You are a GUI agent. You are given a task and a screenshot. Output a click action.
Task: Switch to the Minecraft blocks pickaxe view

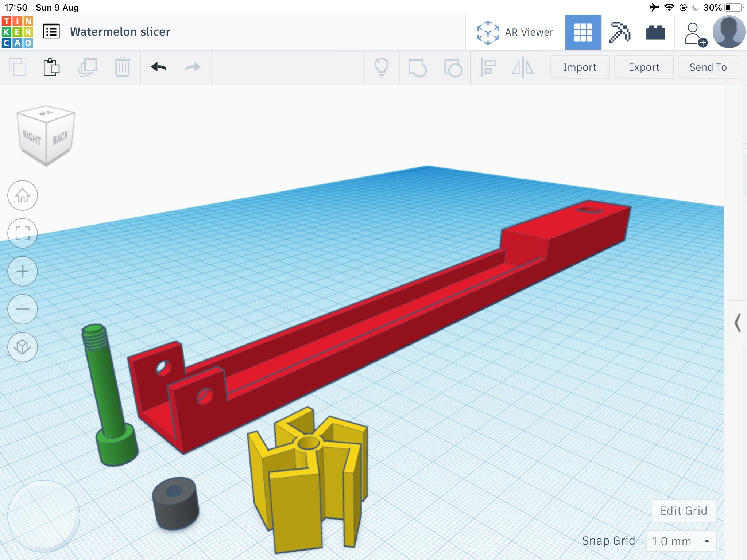pyautogui.click(x=619, y=32)
